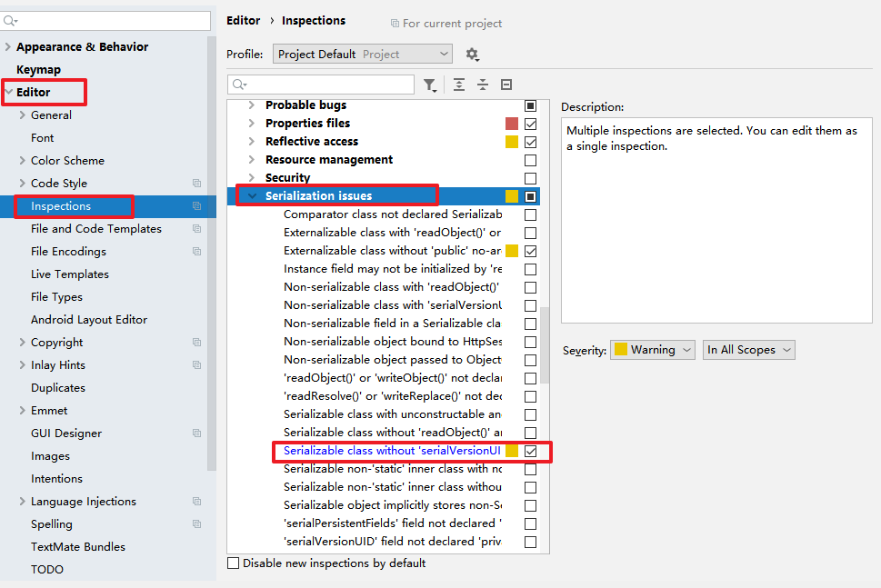Click the settings search magnifier icon
This screenshot has height=588, width=881.
coord(10,21)
